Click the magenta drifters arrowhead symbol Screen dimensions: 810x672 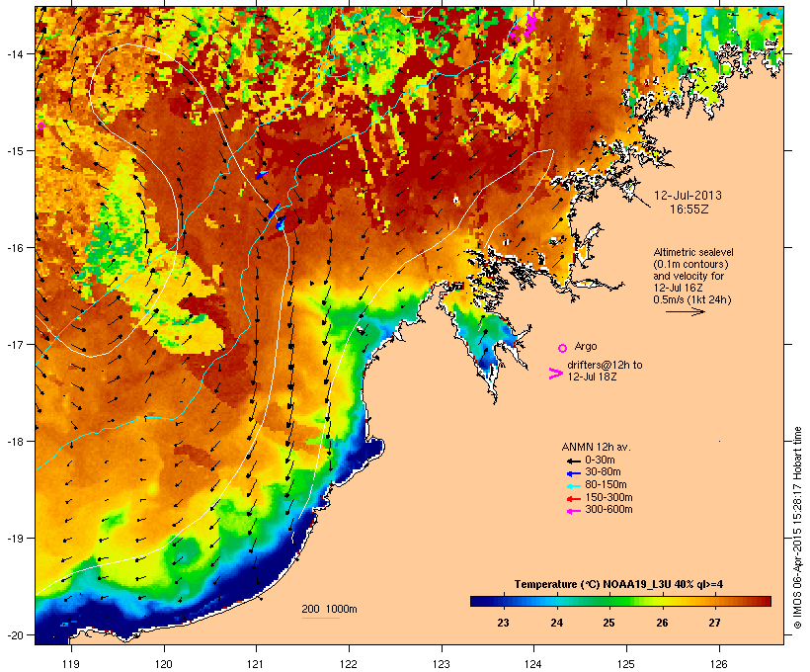555,374
